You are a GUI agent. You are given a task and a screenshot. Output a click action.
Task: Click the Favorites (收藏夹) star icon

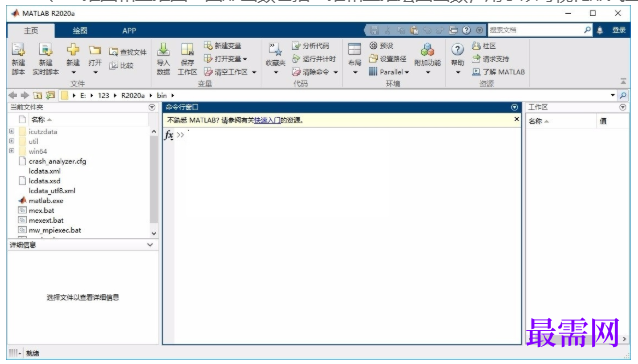pyautogui.click(x=275, y=50)
